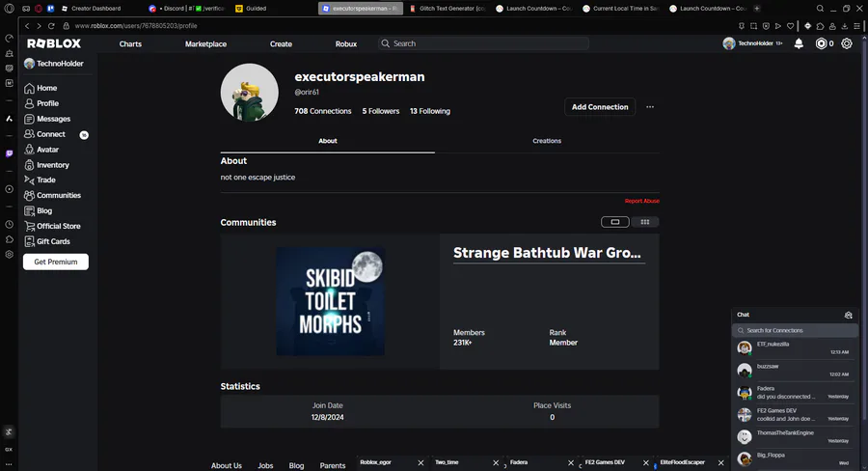868x471 pixels.
Task: Click the Report Abuse link
Action: (x=642, y=201)
